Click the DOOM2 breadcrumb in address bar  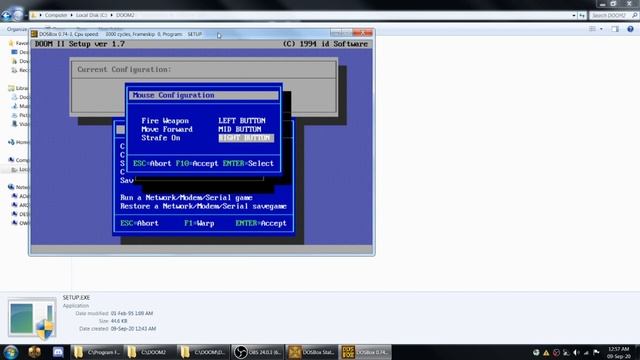coord(125,15)
